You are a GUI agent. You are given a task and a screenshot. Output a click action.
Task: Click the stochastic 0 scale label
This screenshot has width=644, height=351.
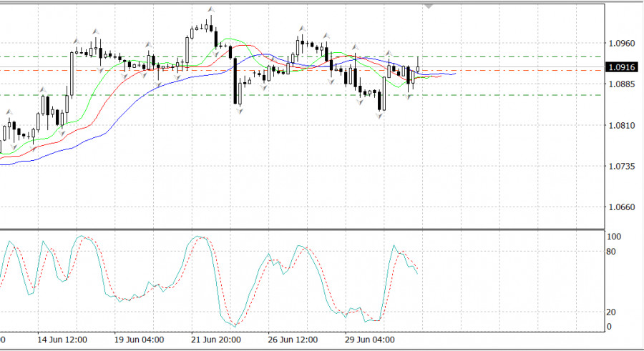(x=610, y=327)
